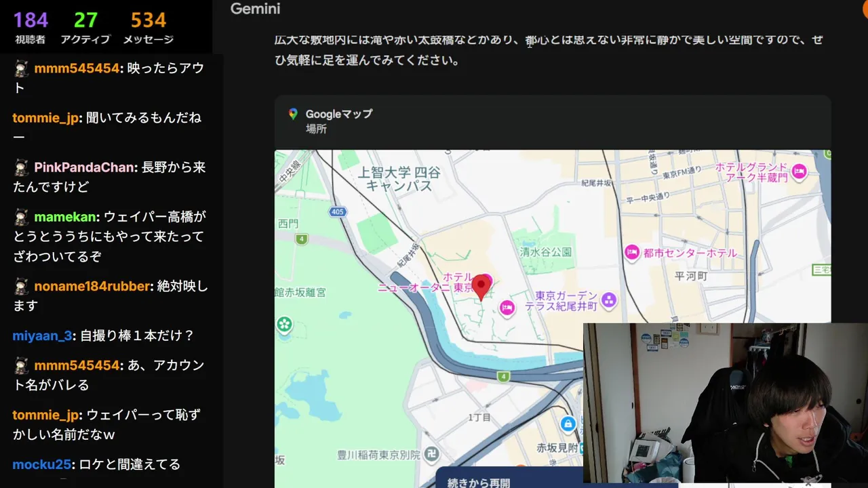Open the Googleマップ card header
The image size is (868, 488).
tap(553, 122)
